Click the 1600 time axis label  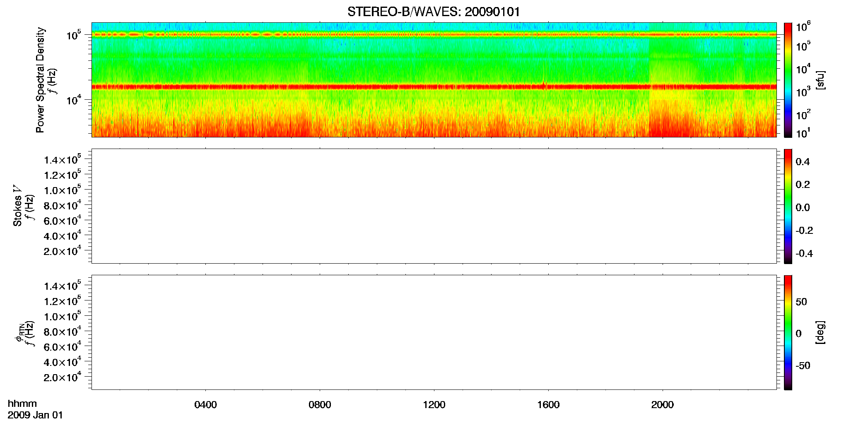pos(548,405)
